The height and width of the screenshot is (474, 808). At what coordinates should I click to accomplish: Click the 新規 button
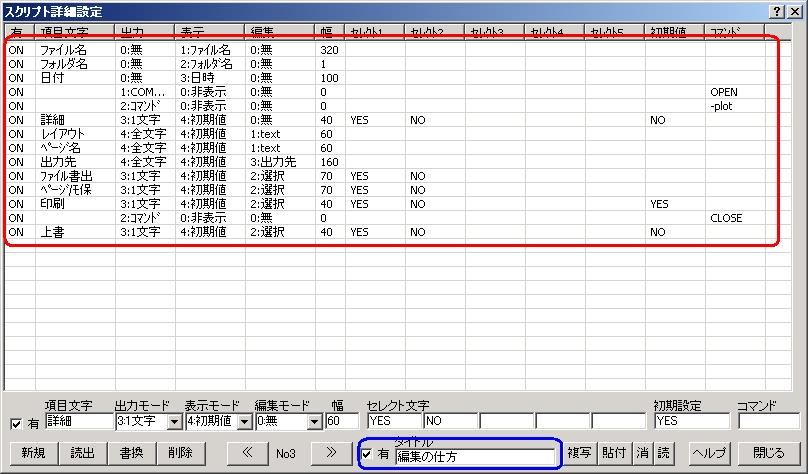tap(33, 453)
